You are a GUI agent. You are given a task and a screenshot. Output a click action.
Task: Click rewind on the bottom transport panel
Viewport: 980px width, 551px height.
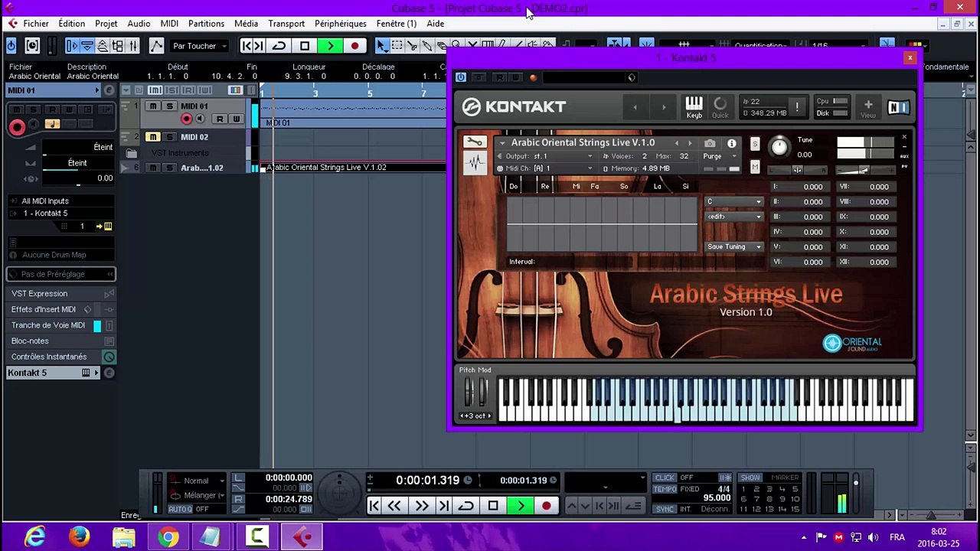(x=394, y=505)
